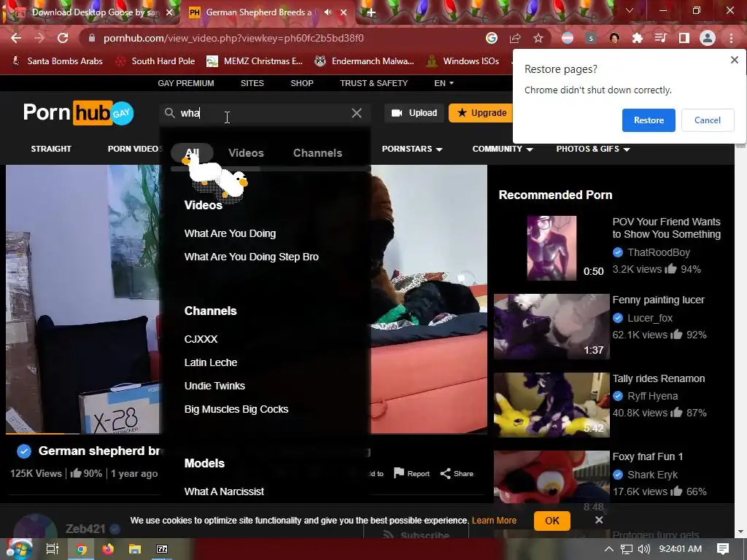747x560 pixels.
Task: Reload the page with the refresh icon
Action: point(63,38)
